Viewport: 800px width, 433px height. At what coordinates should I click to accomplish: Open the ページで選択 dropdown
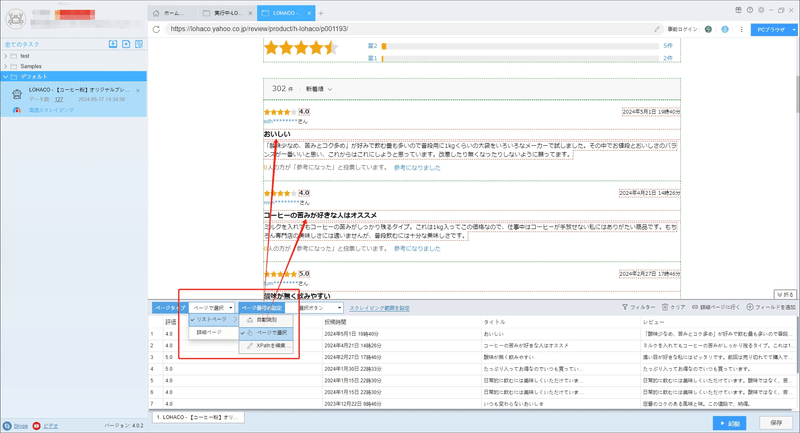coord(212,308)
